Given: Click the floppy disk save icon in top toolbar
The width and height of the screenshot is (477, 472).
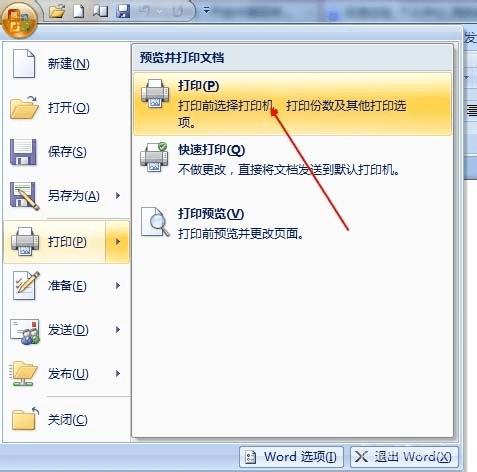Looking at the screenshot, I should [123, 11].
